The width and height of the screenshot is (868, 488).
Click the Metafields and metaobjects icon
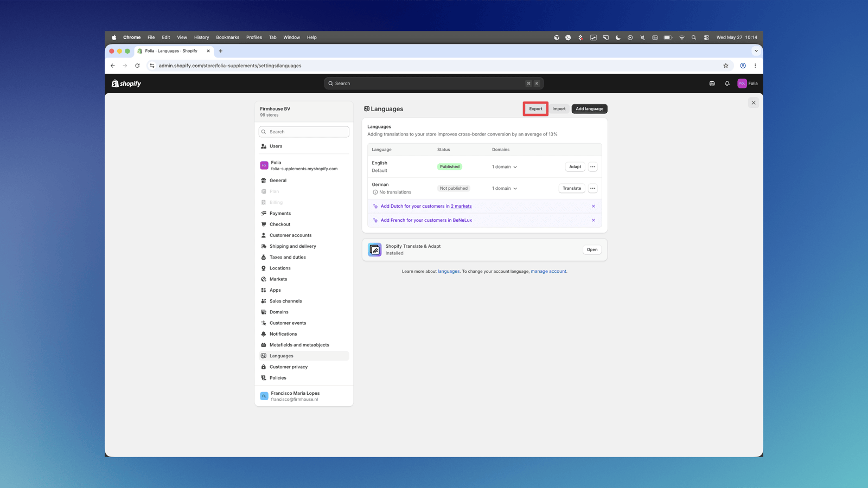tap(264, 345)
